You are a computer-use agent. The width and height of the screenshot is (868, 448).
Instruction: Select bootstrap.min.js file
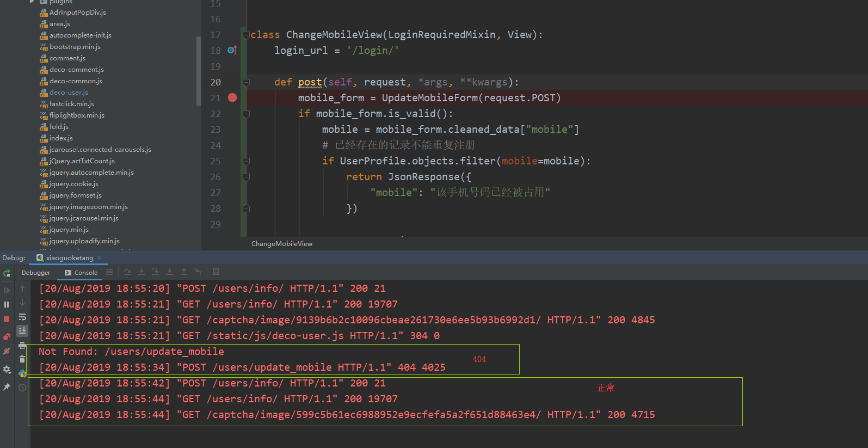pos(75,47)
